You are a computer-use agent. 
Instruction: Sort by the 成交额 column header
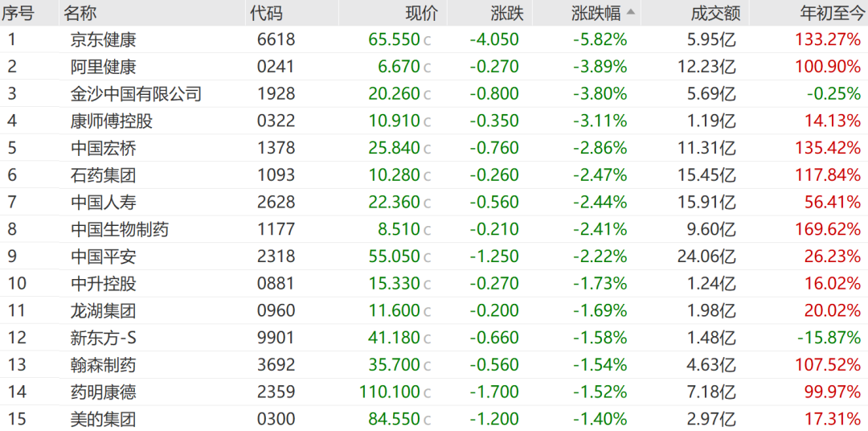click(x=716, y=13)
